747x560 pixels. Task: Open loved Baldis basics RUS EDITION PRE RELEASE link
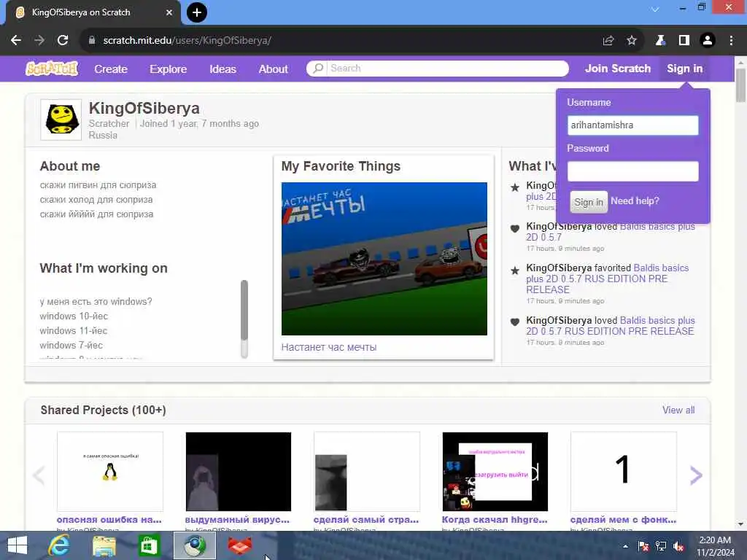coord(611,326)
